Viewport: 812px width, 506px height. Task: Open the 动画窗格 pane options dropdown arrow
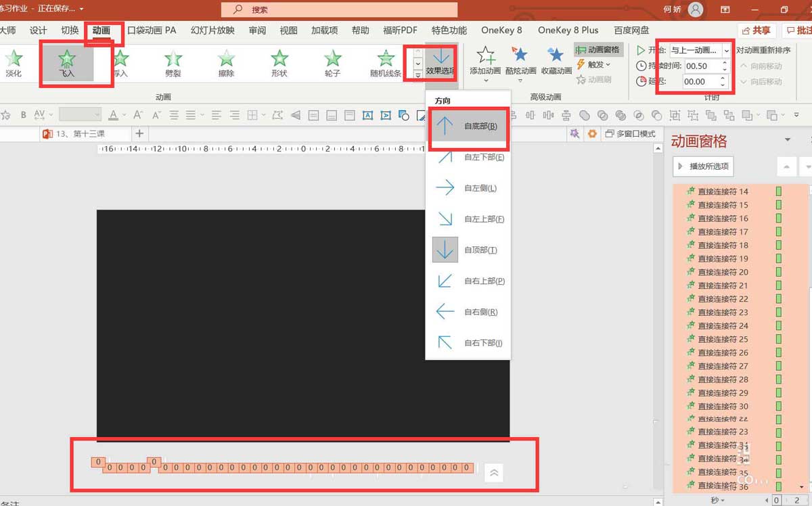click(x=788, y=140)
